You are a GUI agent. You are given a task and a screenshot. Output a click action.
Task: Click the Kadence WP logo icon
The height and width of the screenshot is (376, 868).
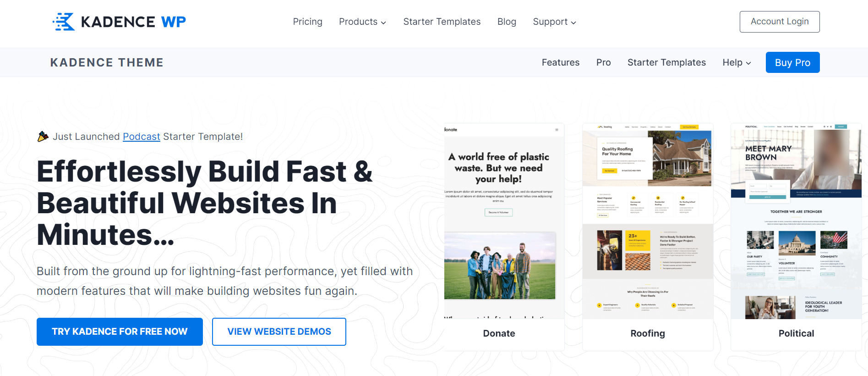click(x=64, y=22)
